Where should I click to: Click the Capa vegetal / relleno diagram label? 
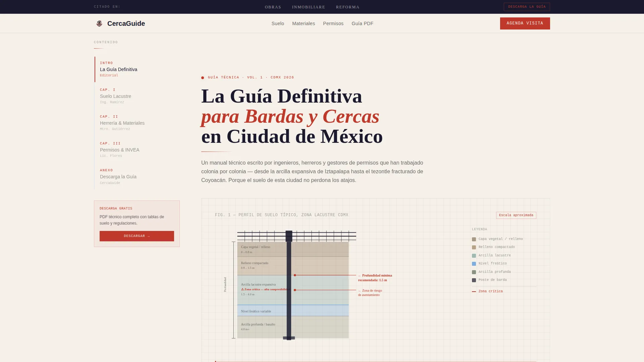256,247
